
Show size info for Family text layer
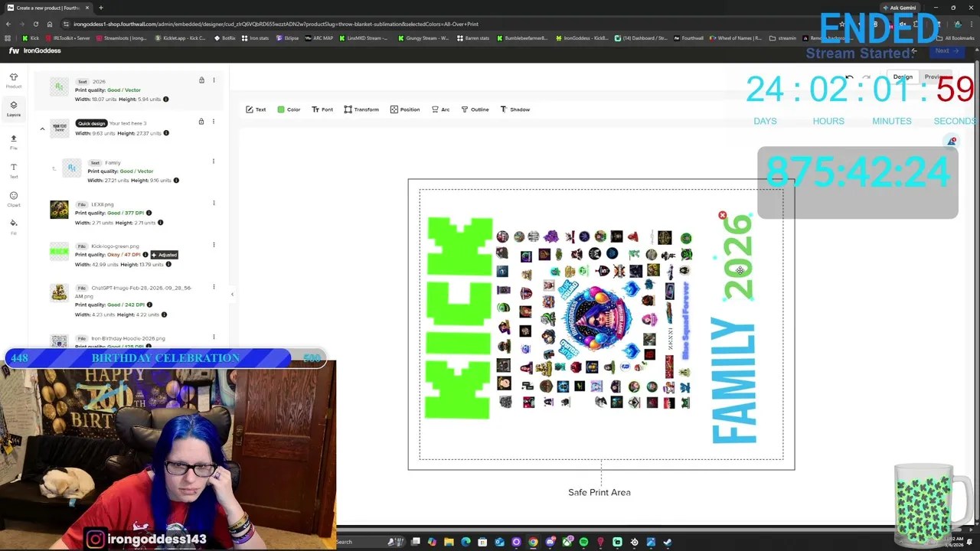(x=176, y=181)
